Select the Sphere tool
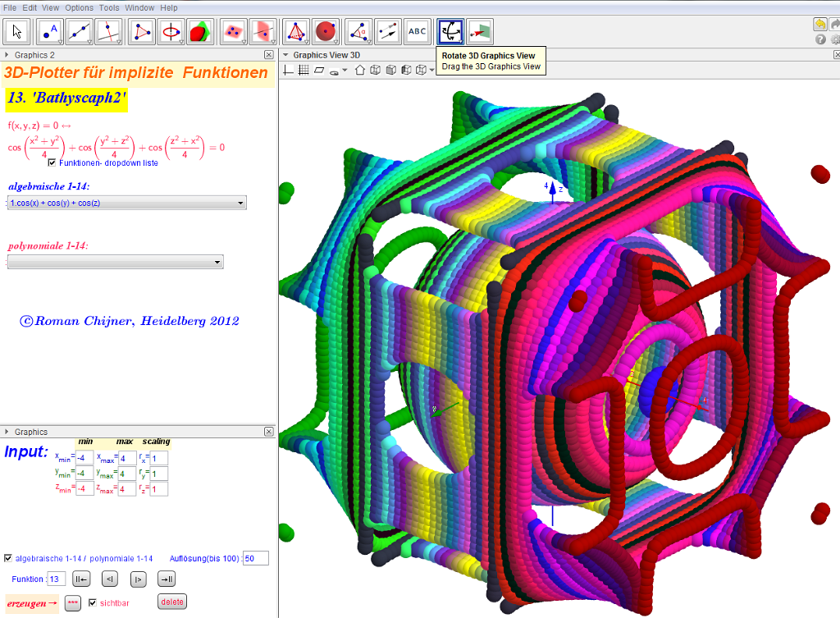The width and height of the screenshot is (840, 618). tap(326, 31)
